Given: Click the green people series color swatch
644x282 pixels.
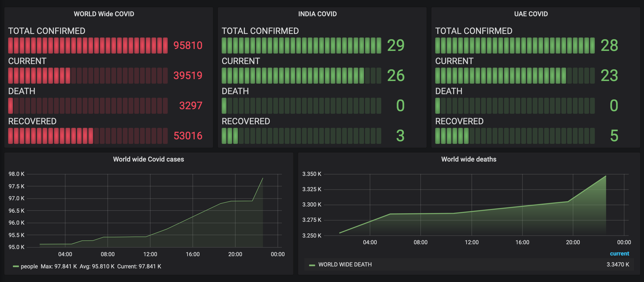Looking at the screenshot, I should [x=16, y=266].
